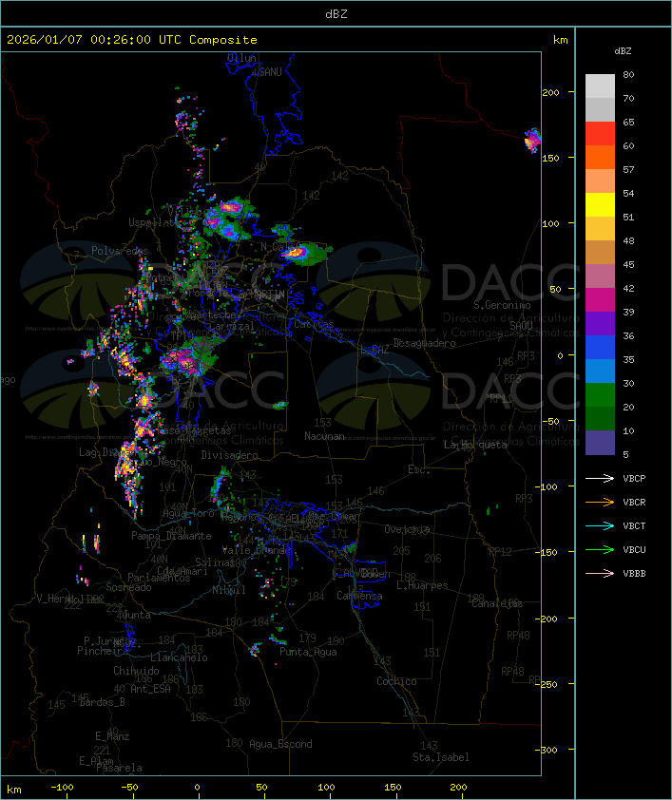
Task: Click the white VBCP arrow icon
Action: tap(600, 479)
